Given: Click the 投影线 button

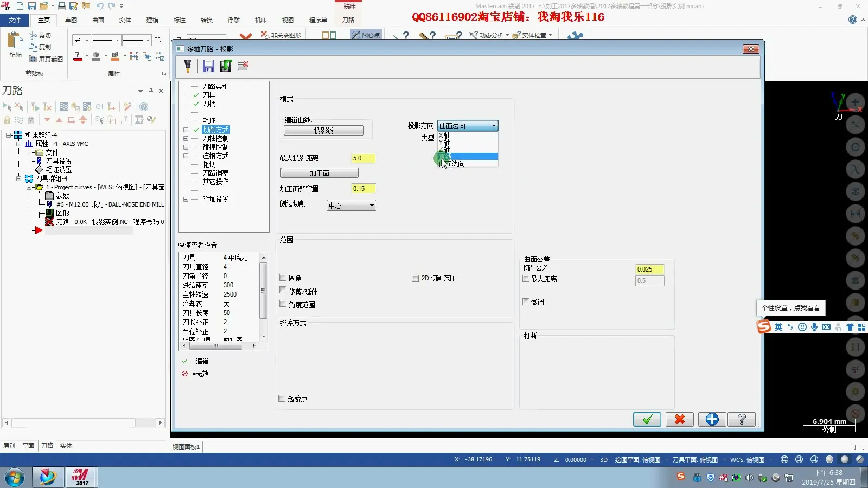Looking at the screenshot, I should 323,130.
